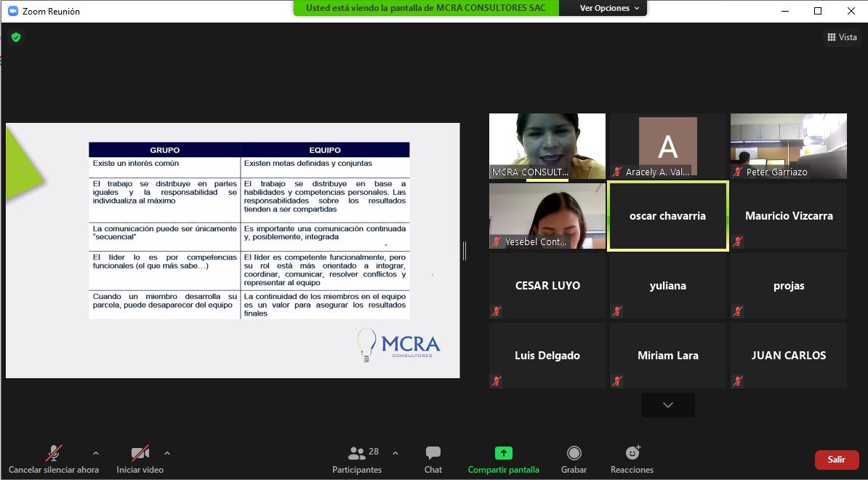Expand video options arrow beside camera

click(167, 453)
